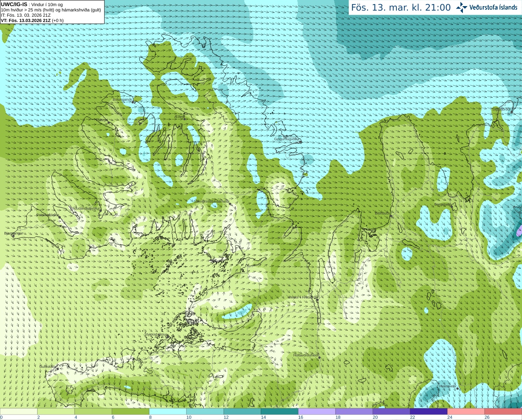Screen dimensions: 522x420
Task: Click the Blönduós station marker dot
Action: pyautogui.click(x=391, y=216)
